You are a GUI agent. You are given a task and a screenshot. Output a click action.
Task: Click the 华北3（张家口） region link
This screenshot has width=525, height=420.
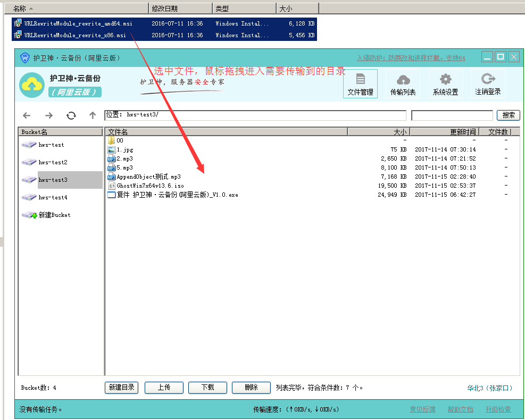[x=490, y=388]
